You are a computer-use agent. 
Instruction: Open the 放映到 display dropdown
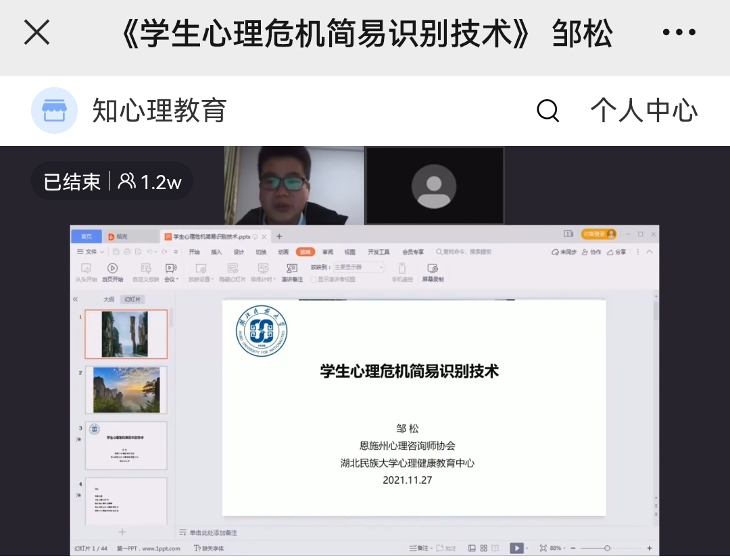[x=358, y=268]
